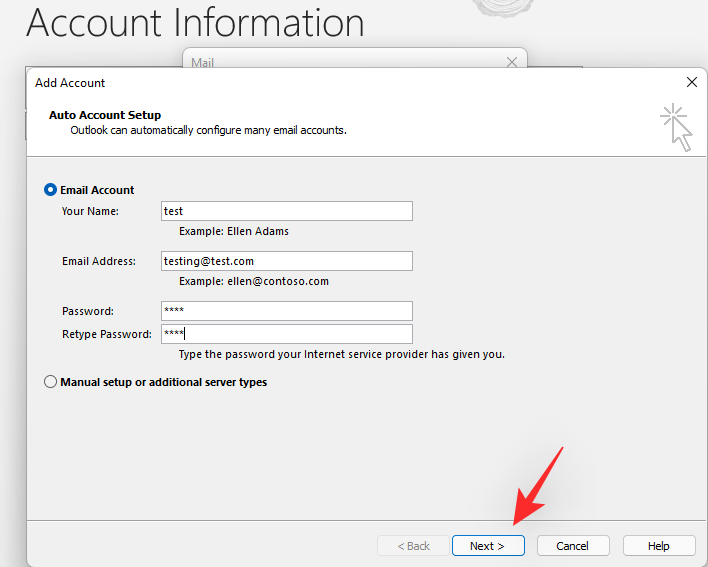Click the Retype Password label
Screen dimensions: 708x567
(x=107, y=334)
